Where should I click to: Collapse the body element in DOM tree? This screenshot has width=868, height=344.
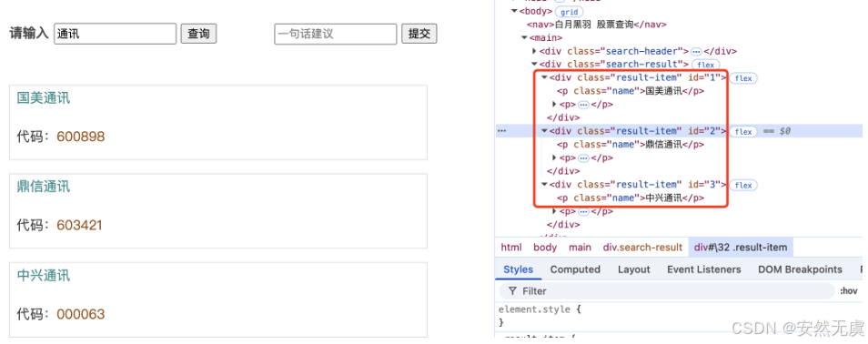click(515, 11)
